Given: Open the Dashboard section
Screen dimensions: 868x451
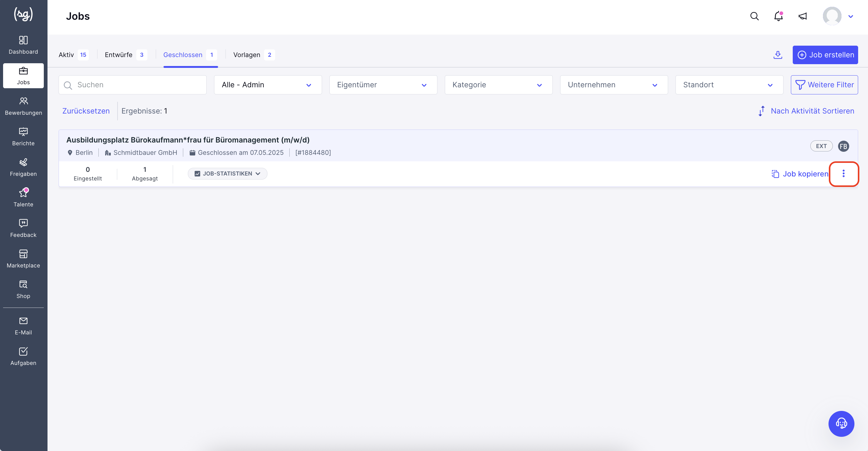Looking at the screenshot, I should [23, 45].
